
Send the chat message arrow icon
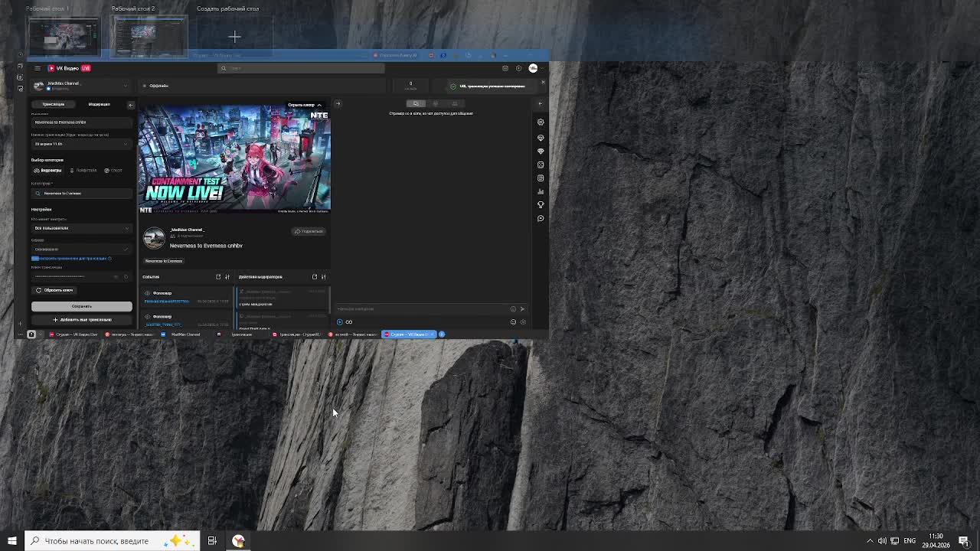point(522,309)
